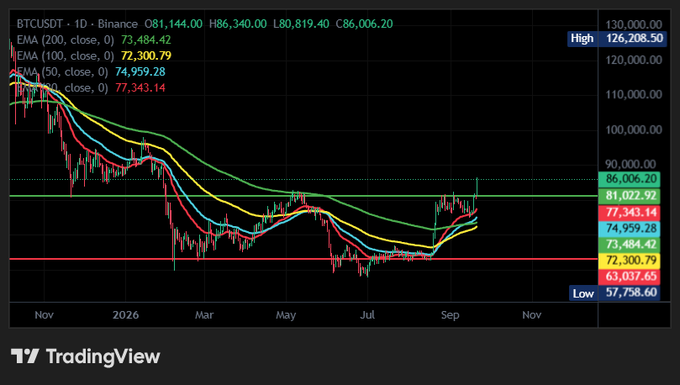
Task: Select the EMA 100 legend row
Action: tap(94, 56)
